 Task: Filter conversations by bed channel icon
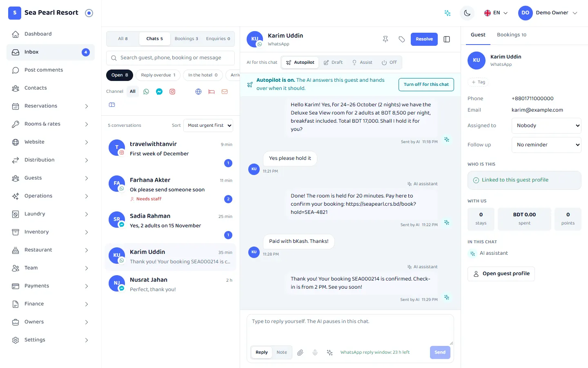click(212, 92)
